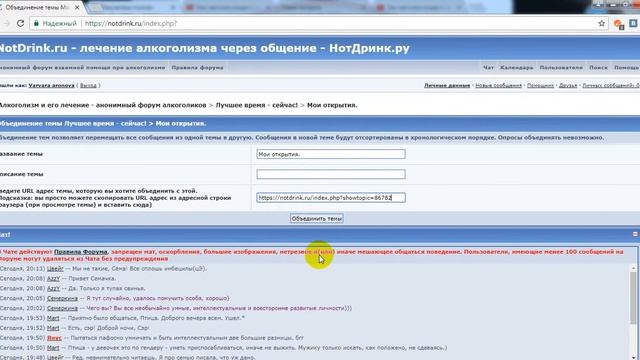Open 'Правила форума' in the navigation bar
Screen dimensions: 640x360
198,67
